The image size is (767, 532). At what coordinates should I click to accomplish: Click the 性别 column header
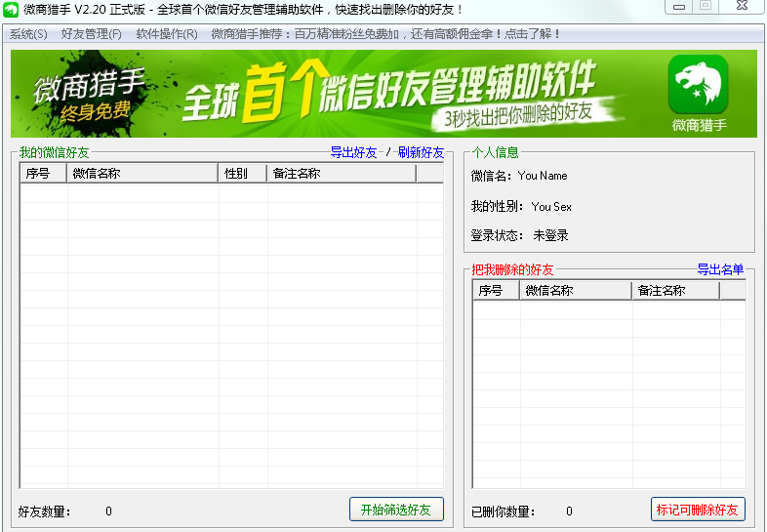242,174
